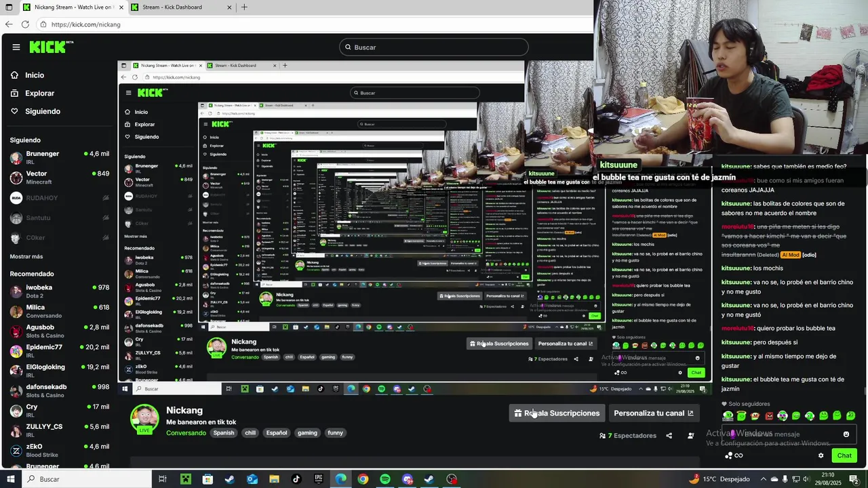Open dafonsekadb recommended channel

tap(60, 391)
